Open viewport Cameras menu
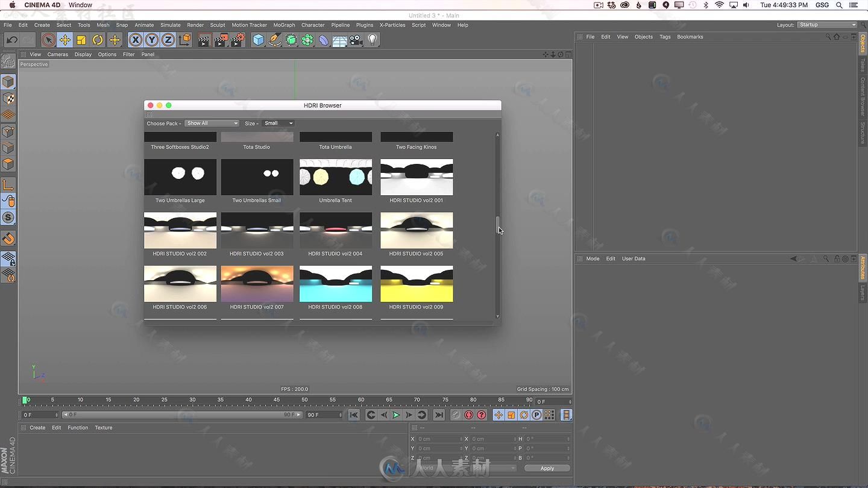The image size is (868, 488). pos(58,54)
